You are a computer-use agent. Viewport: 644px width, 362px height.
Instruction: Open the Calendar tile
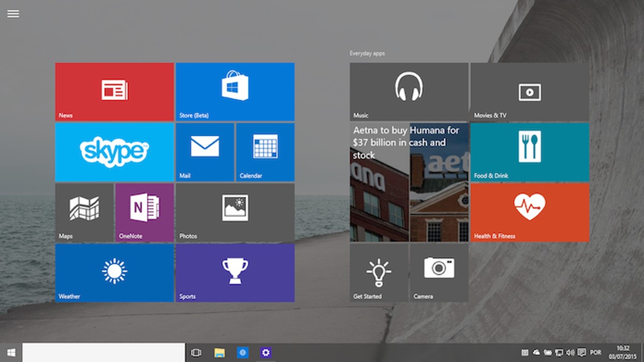[x=265, y=152]
